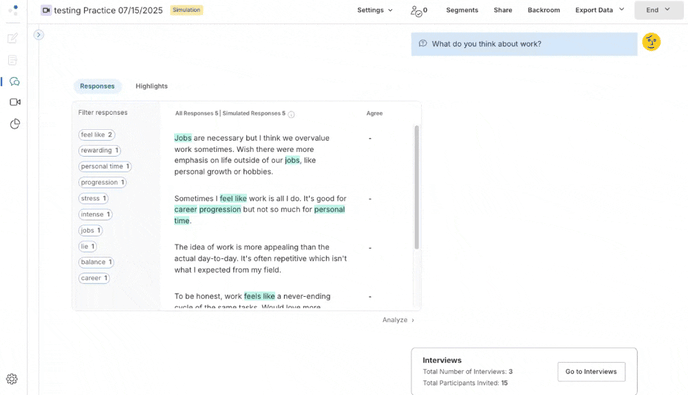Select the chat bubbles sidebar icon
Screen dimensions: 688x395
(14, 81)
